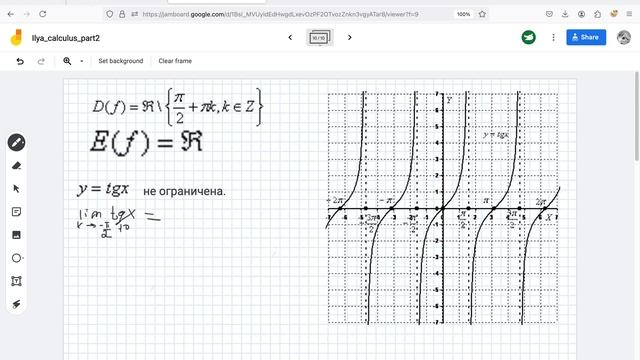640x360 pixels.
Task: Open the browser hamburger menu
Action: [x=629, y=14]
